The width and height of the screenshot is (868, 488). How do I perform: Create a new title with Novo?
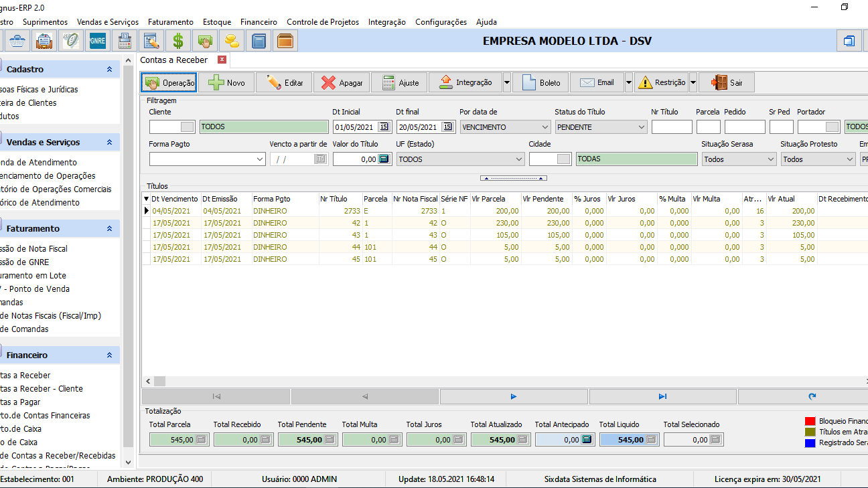(x=226, y=83)
